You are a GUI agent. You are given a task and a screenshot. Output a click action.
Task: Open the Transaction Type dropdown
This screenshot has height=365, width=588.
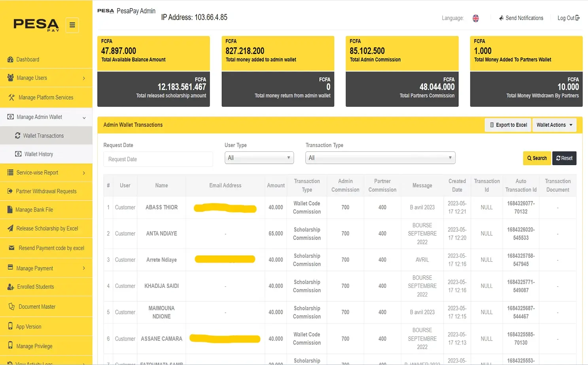point(380,157)
